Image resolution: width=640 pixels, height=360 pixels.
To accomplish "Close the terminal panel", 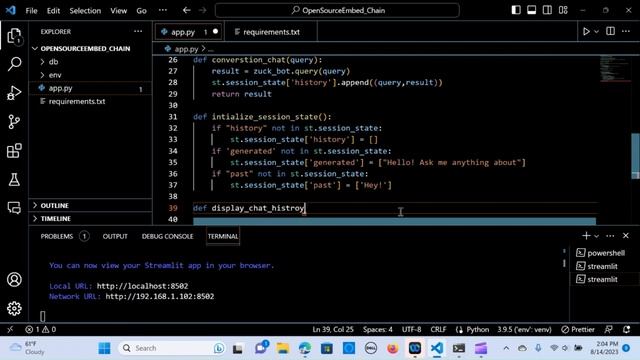I will (626, 236).
